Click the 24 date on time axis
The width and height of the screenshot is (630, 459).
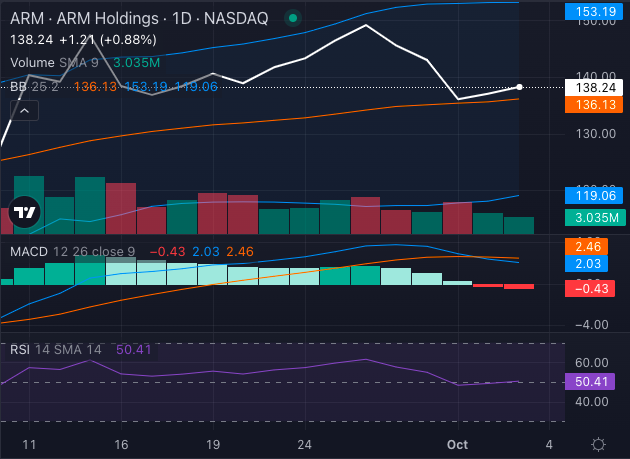tap(305, 445)
